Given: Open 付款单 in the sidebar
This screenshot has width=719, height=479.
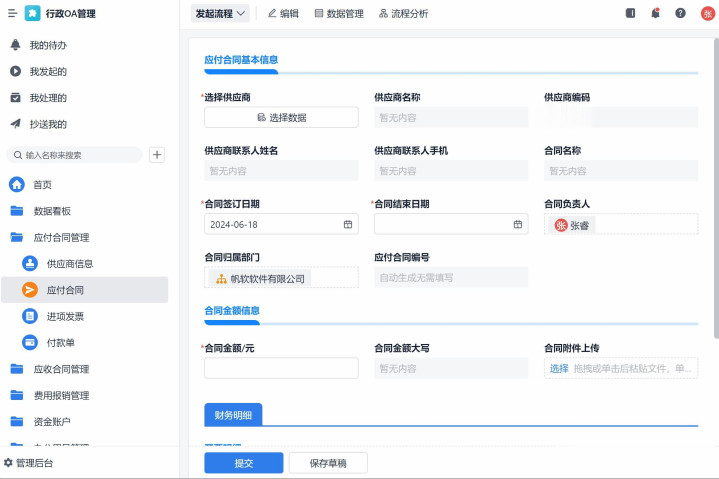Looking at the screenshot, I should click(x=60, y=342).
